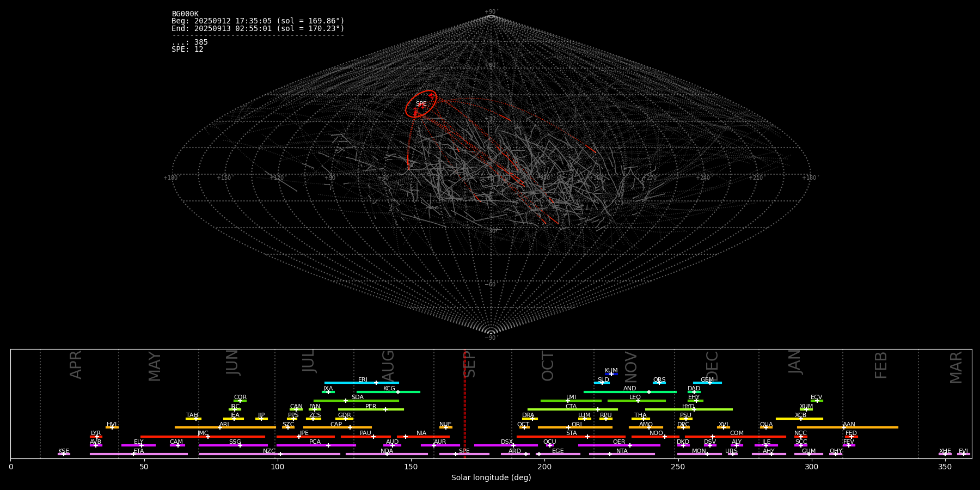This screenshot has width=980, height=490.
Task: Click the KSE shower label
Action: point(64,451)
